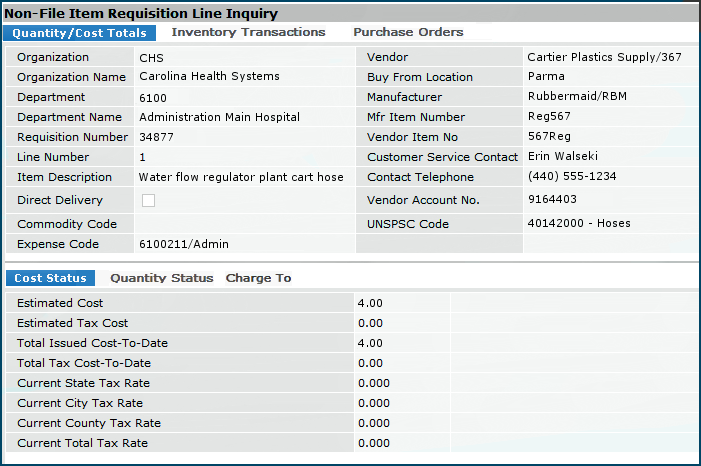Select the UNSPSC Code 40142000 - Hoses
701x466 pixels.
(578, 224)
